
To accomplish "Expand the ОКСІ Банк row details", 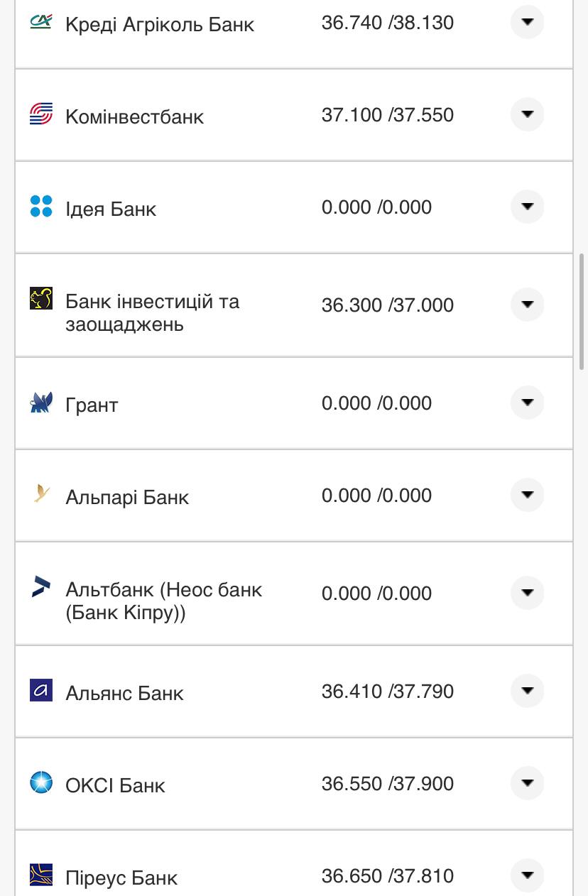I will pyautogui.click(x=527, y=783).
